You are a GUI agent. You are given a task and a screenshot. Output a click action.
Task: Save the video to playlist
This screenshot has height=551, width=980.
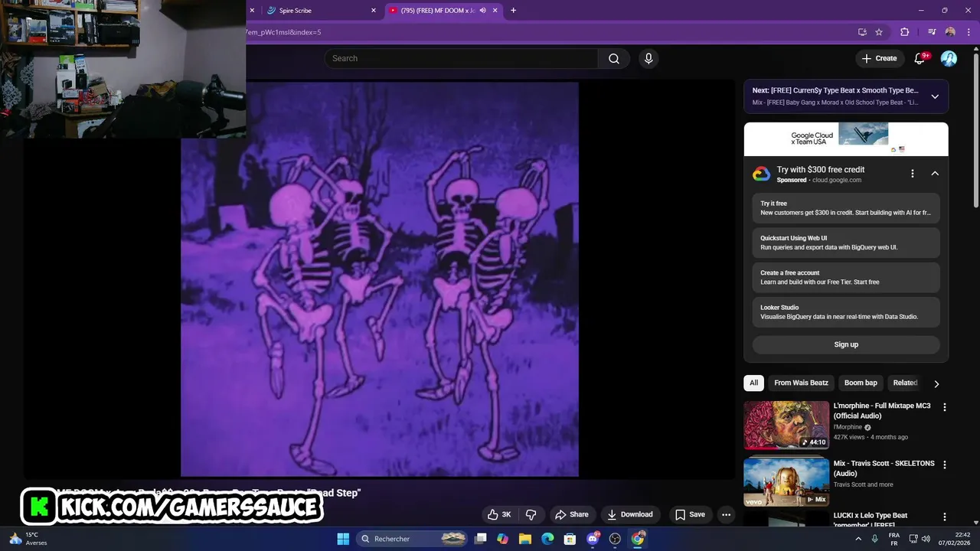coord(690,514)
